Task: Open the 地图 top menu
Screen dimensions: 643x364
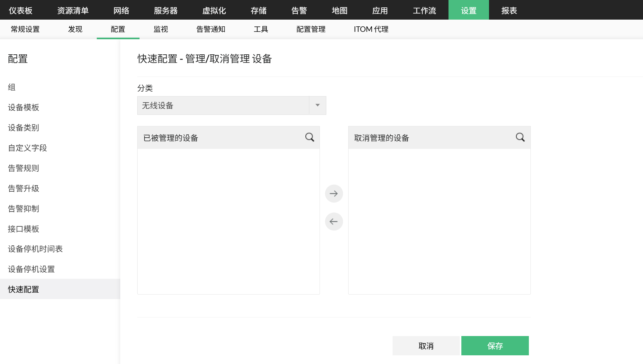Action: click(340, 10)
